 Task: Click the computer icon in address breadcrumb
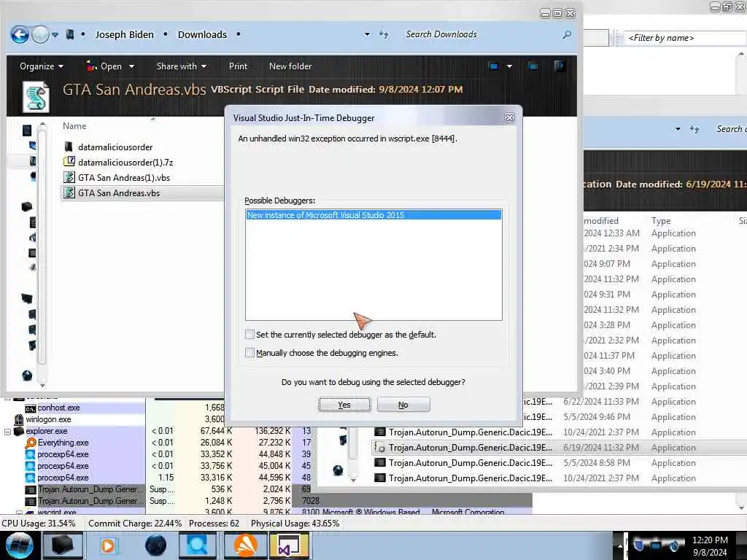click(70, 34)
